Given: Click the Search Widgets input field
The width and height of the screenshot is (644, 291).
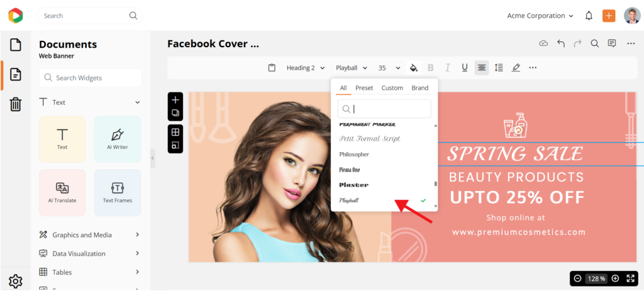Looking at the screenshot, I should [x=90, y=78].
